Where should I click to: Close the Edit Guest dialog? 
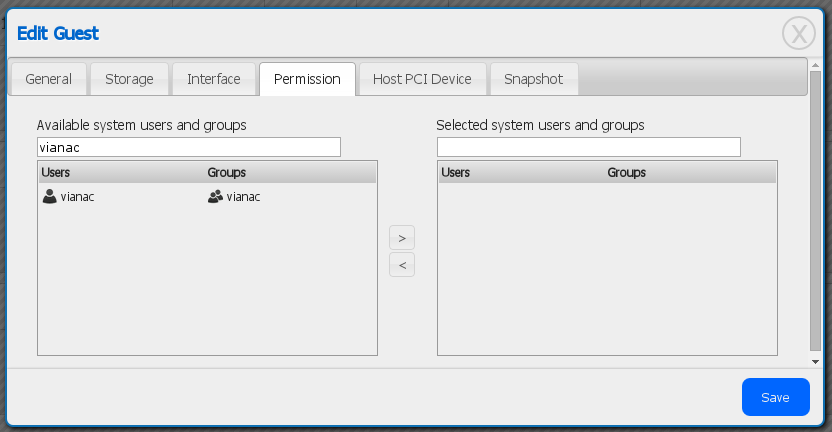798,34
